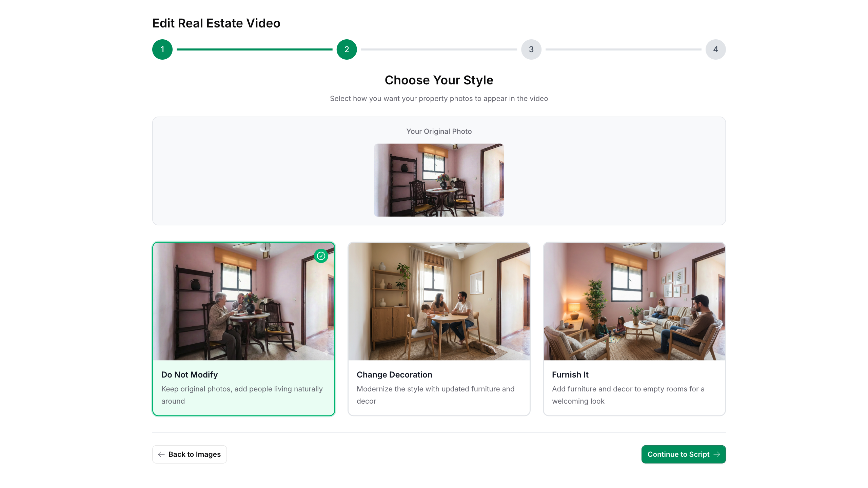Click the green progress line between steps 1 and 2
This screenshot has width=868, height=488.
pyautogui.click(x=254, y=49)
